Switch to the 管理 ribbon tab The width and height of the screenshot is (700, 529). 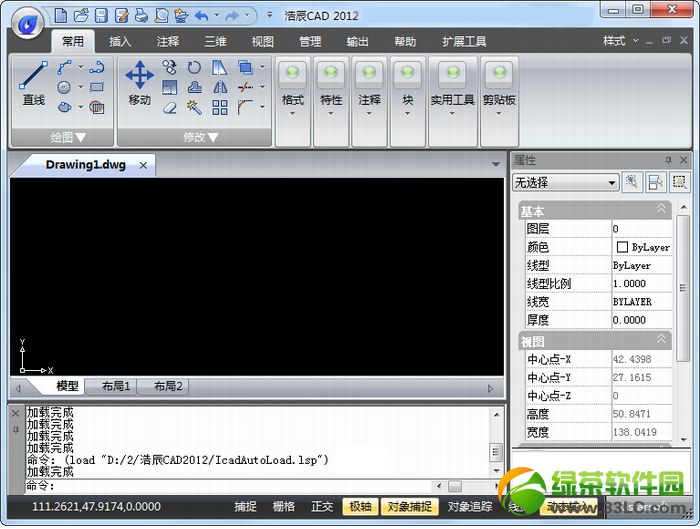[x=310, y=42]
